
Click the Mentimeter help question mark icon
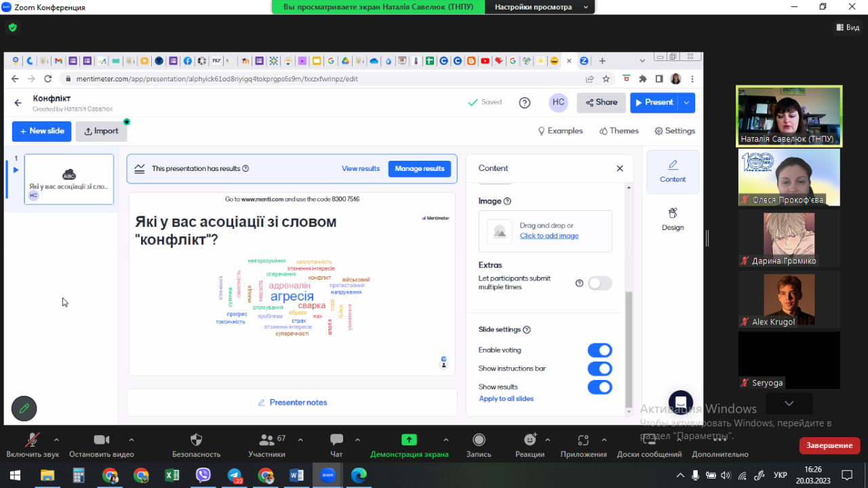point(524,102)
